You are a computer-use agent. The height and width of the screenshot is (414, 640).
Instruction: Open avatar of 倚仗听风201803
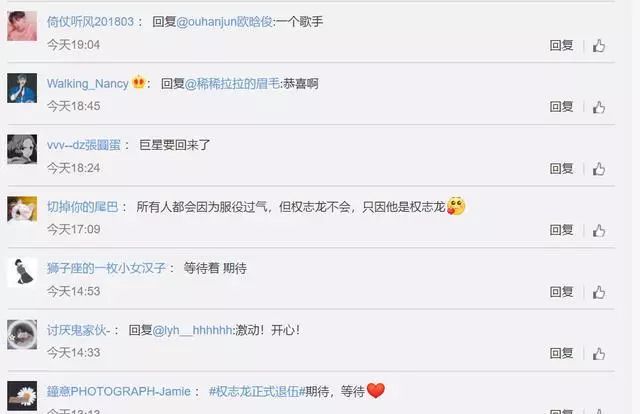point(22,26)
